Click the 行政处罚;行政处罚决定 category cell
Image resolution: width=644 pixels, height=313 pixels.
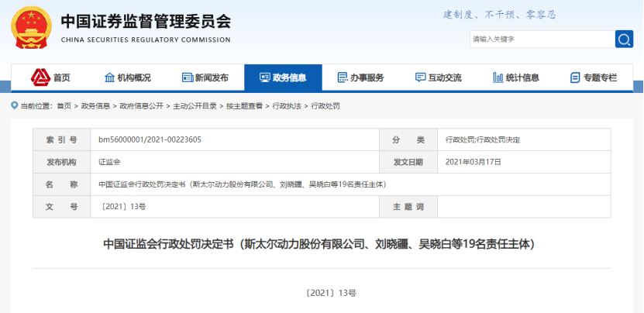click(524, 139)
